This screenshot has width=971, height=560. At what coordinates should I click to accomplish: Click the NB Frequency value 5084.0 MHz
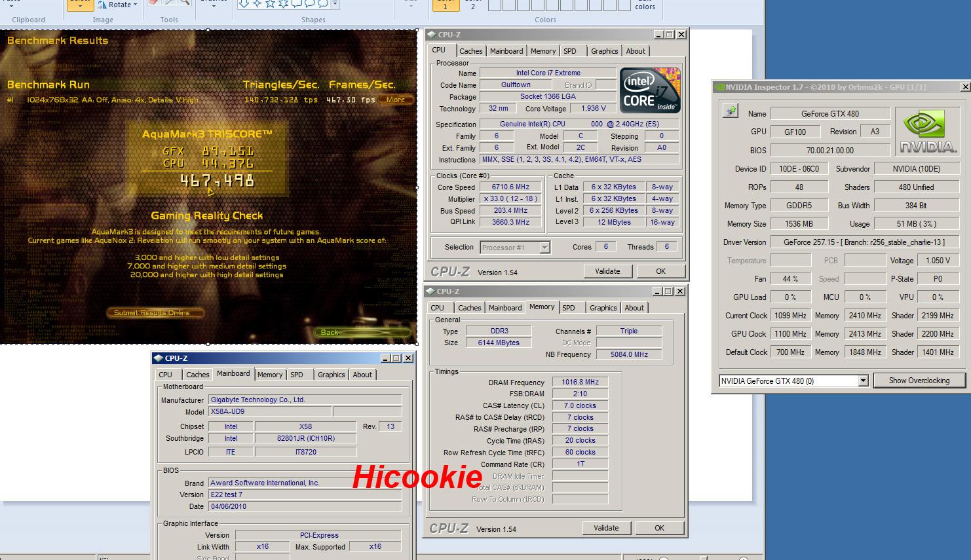click(628, 354)
